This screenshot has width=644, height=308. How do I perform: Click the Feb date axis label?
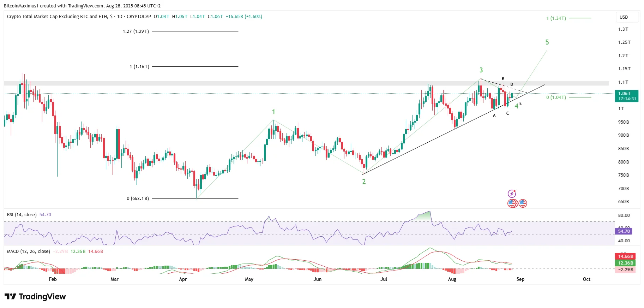point(53,279)
